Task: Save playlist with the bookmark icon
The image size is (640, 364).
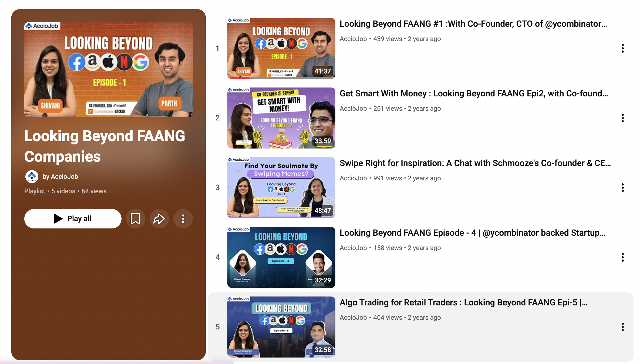Action: click(x=135, y=219)
